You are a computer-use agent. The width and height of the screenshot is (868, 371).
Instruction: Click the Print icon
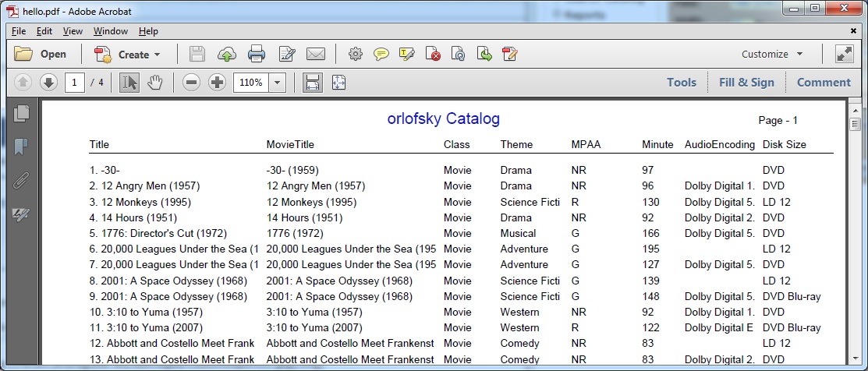[257, 55]
